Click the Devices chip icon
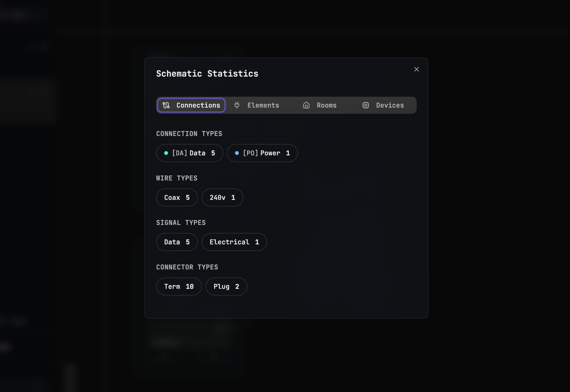570x392 pixels. click(365, 105)
